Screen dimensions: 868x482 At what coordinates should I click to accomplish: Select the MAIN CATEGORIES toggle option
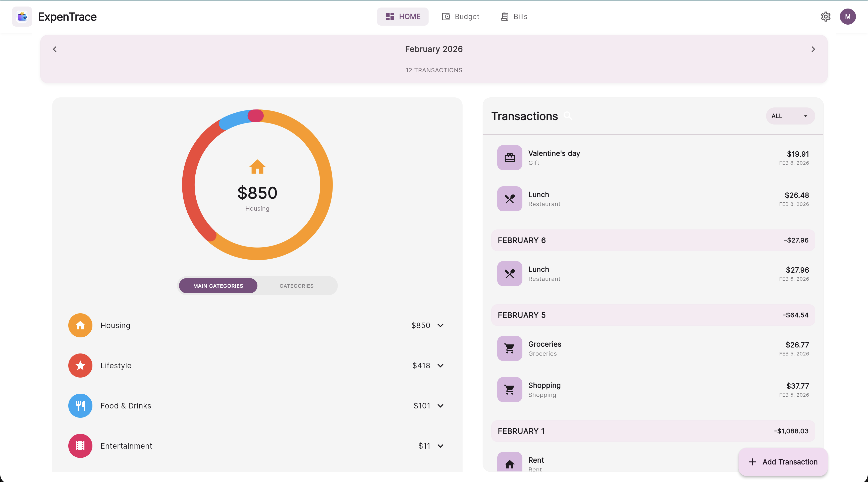[218, 286]
